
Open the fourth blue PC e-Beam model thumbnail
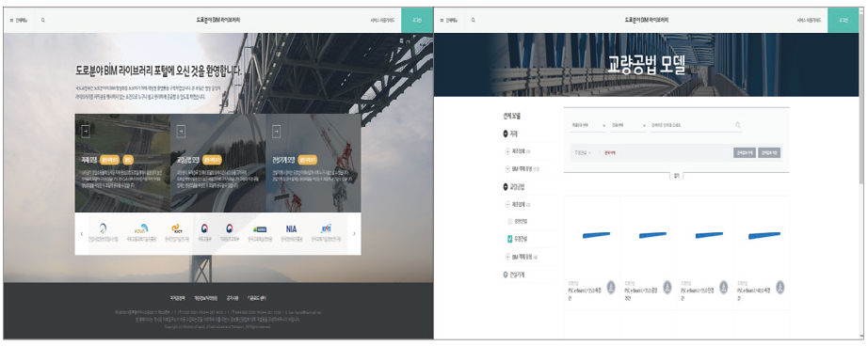coord(764,235)
